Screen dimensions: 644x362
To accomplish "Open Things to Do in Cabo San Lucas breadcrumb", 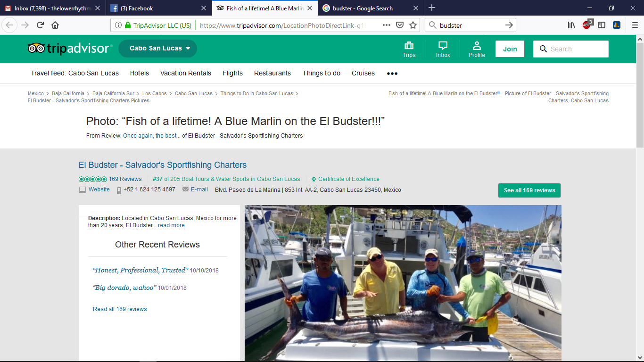I will coord(257,93).
